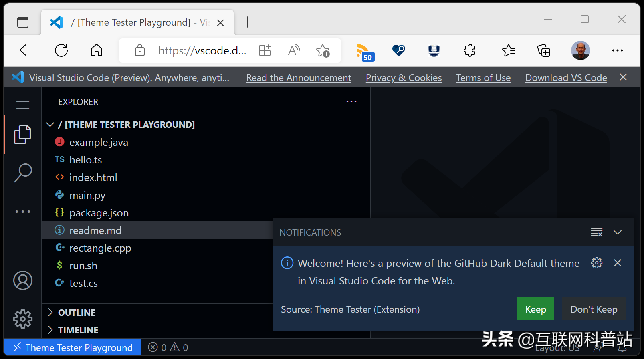Open browser Settings and more menu
The height and width of the screenshot is (359, 644).
point(618,50)
